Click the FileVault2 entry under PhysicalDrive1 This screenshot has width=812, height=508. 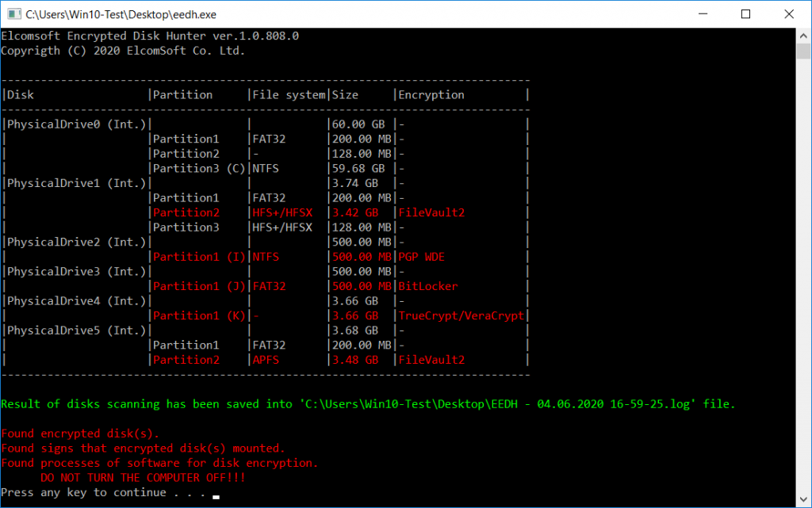pyautogui.click(x=434, y=212)
